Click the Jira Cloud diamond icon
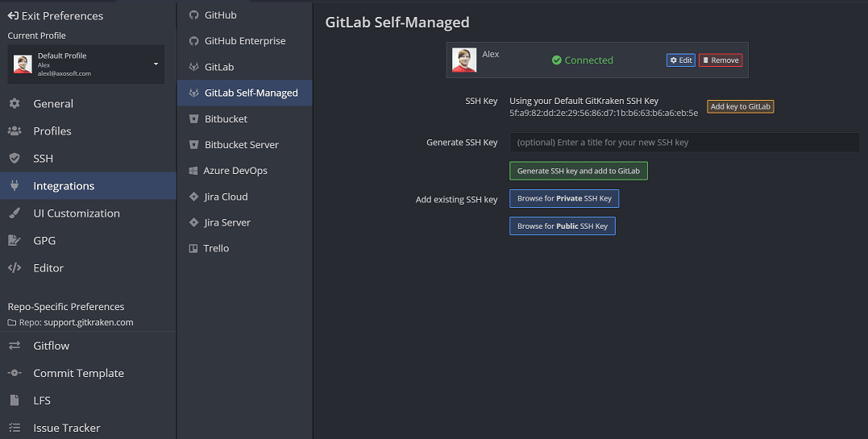This screenshot has height=439, width=868. 193,197
